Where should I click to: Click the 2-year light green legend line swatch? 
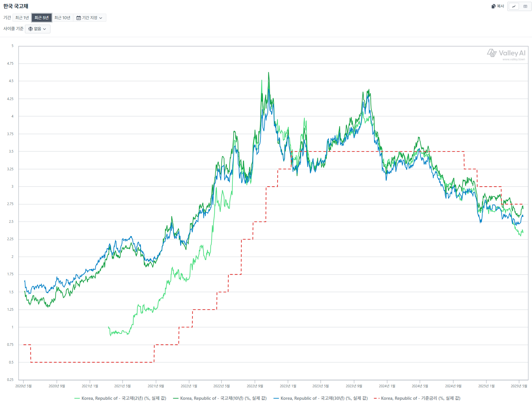[x=77, y=398]
